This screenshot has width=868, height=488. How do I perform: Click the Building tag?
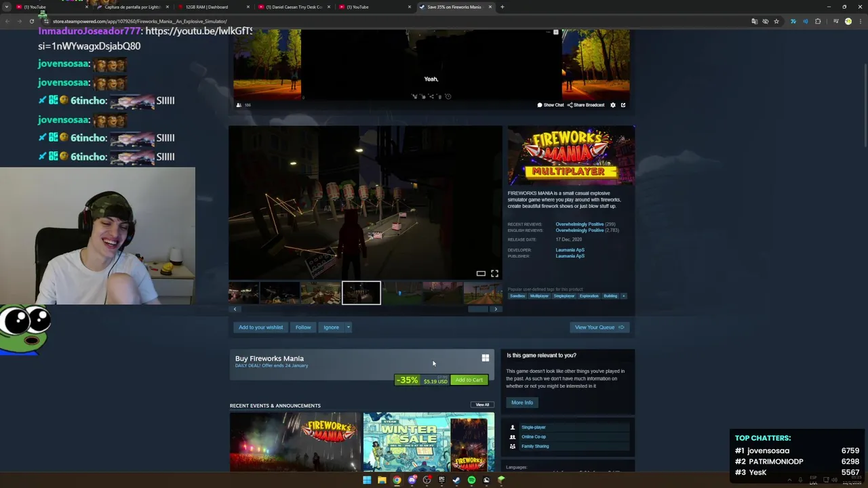coord(610,296)
